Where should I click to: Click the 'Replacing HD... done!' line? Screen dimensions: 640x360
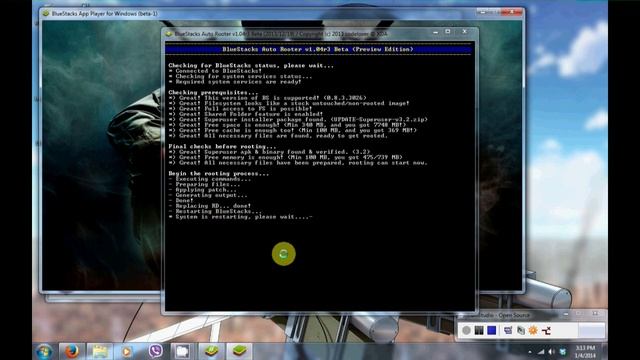(210, 206)
